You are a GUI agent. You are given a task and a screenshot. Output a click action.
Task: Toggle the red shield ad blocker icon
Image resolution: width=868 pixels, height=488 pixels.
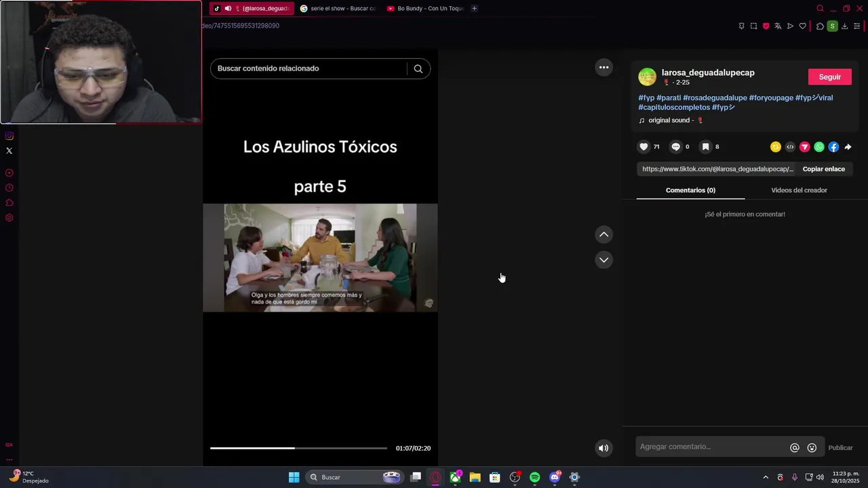[x=766, y=26]
